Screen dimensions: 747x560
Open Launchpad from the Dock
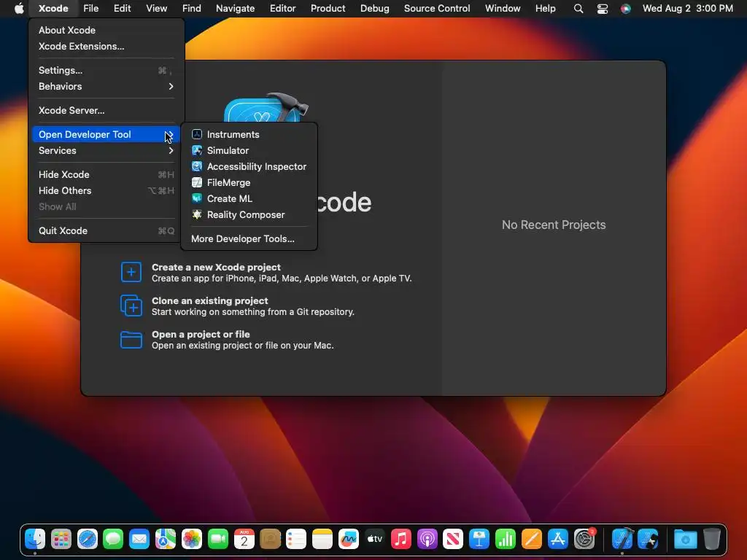[x=61, y=539]
